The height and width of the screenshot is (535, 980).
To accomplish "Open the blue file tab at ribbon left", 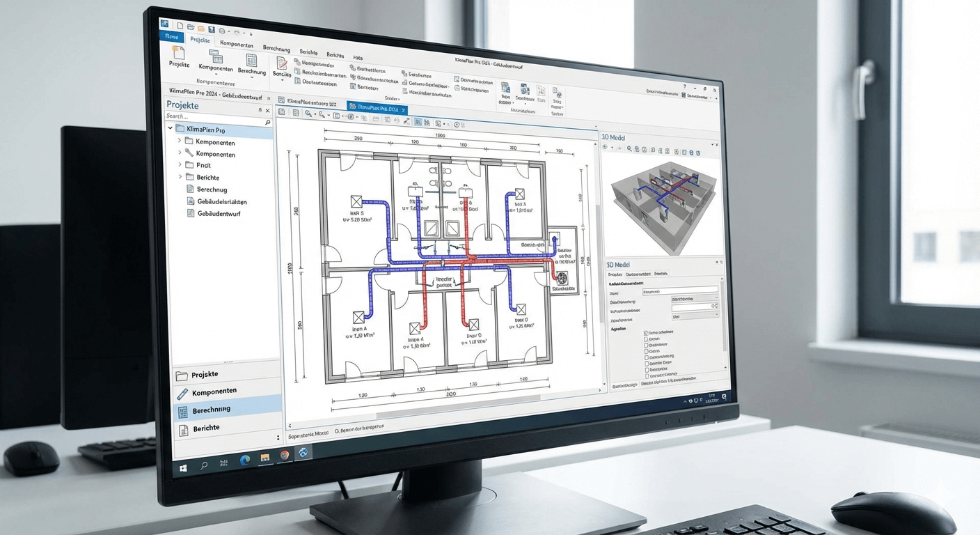I will tap(171, 38).
